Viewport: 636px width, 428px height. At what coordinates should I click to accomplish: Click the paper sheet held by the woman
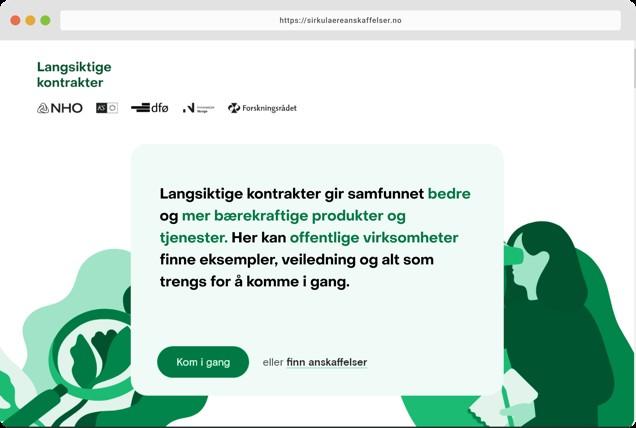[x=503, y=400]
